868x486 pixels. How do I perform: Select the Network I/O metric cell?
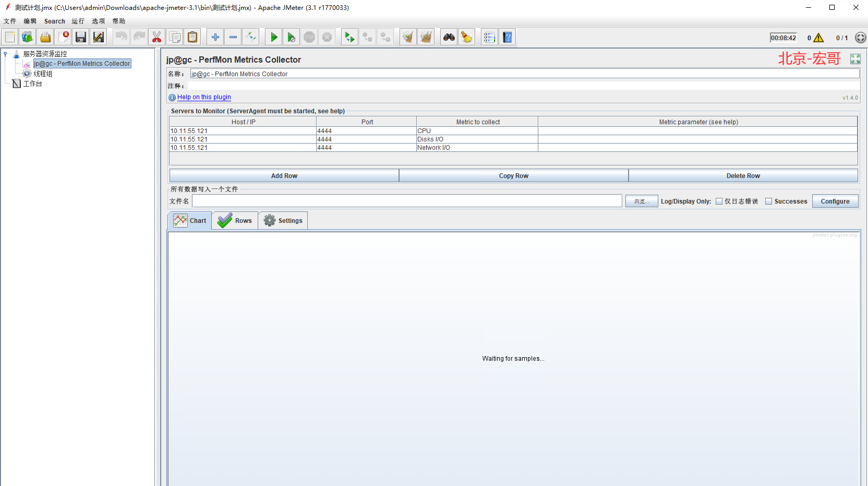[477, 148]
